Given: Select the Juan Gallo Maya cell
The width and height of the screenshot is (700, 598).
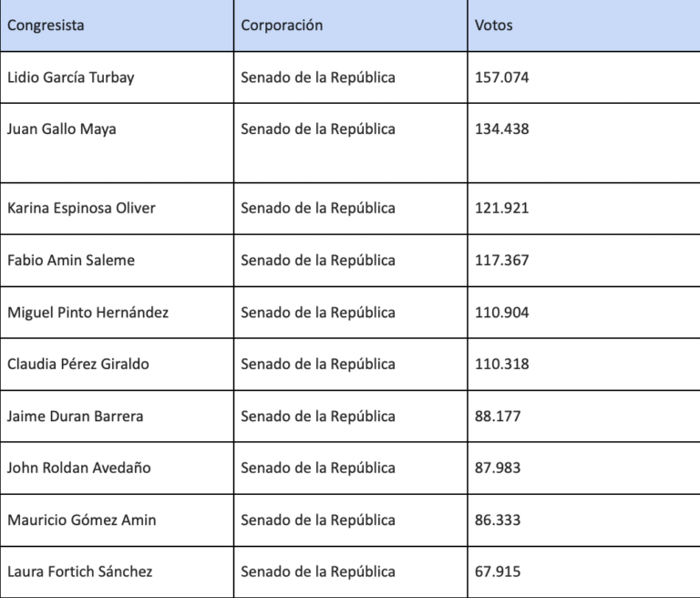Looking at the screenshot, I should pyautogui.click(x=61, y=129).
